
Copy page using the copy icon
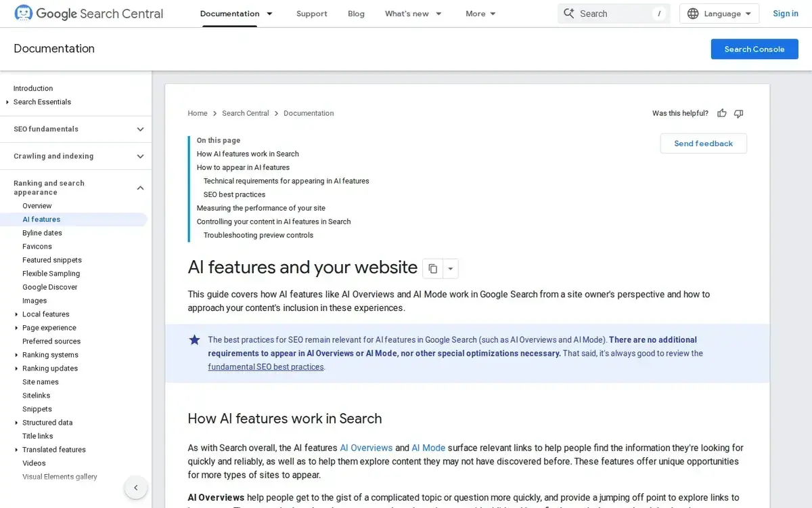point(433,268)
